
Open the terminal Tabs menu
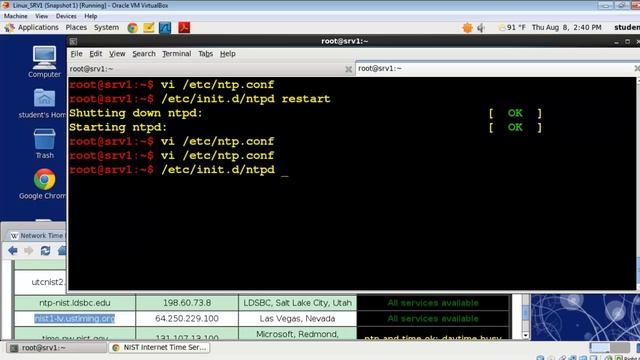tap(205, 53)
